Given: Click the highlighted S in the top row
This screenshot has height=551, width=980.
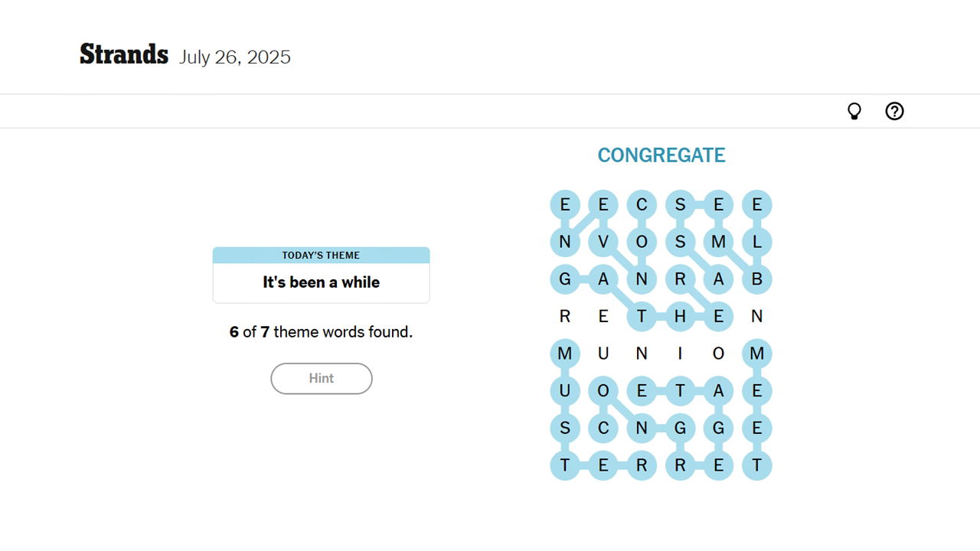Looking at the screenshot, I should 680,204.
